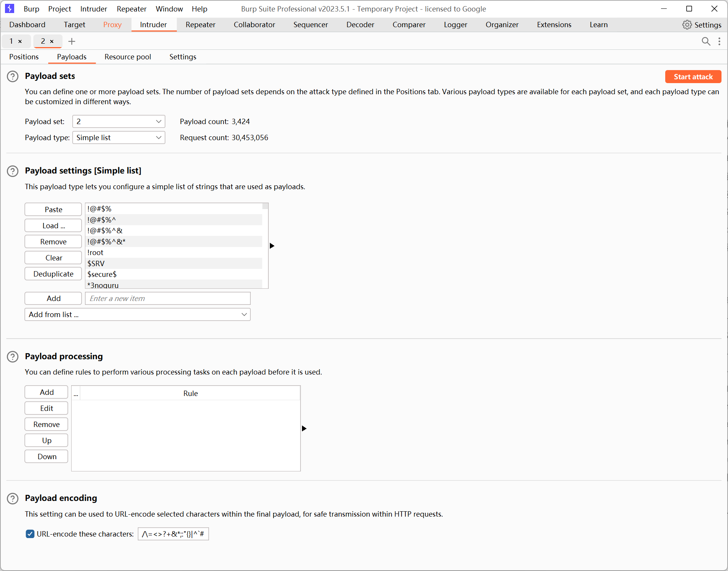Viewport: 728px width, 571px height.
Task: Switch to the Sequencer tab
Action: tap(311, 25)
